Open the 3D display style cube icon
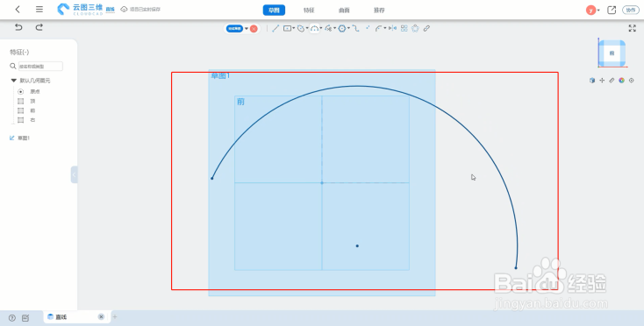Screen dimensions: 644x326 [x=592, y=81]
